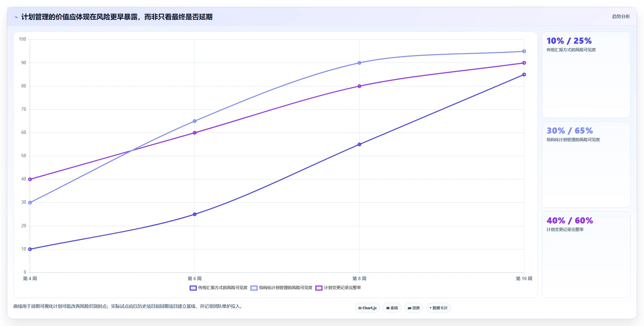Click the x-axis label 第 6 周
This screenshot has width=644, height=326.
point(195,279)
